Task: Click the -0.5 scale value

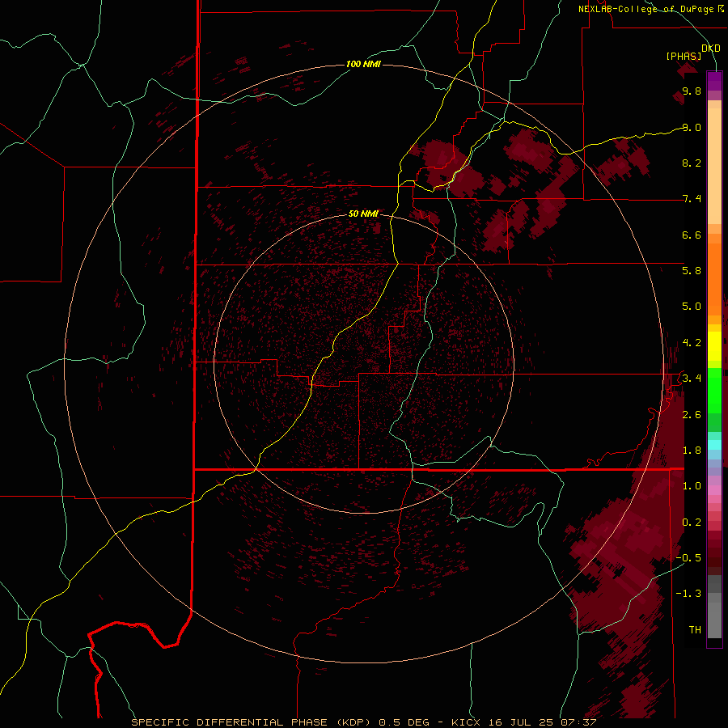Action: [688, 558]
